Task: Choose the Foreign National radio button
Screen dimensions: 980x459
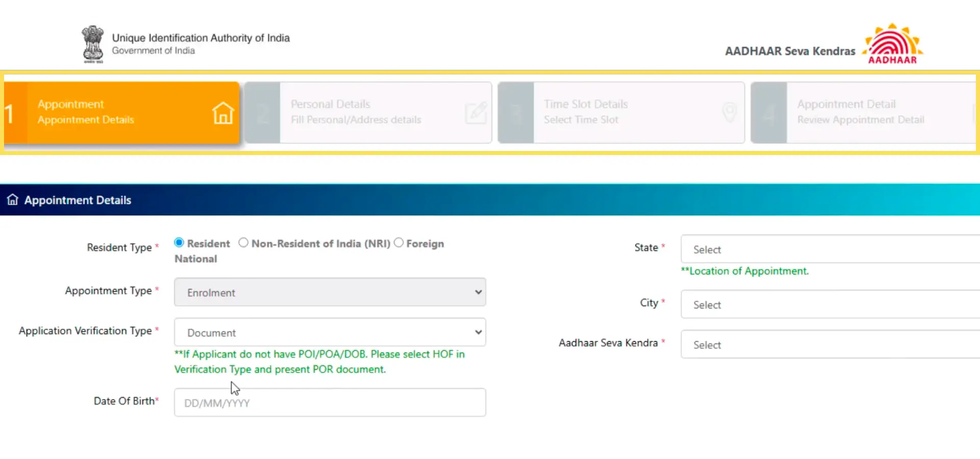Action: (x=399, y=243)
